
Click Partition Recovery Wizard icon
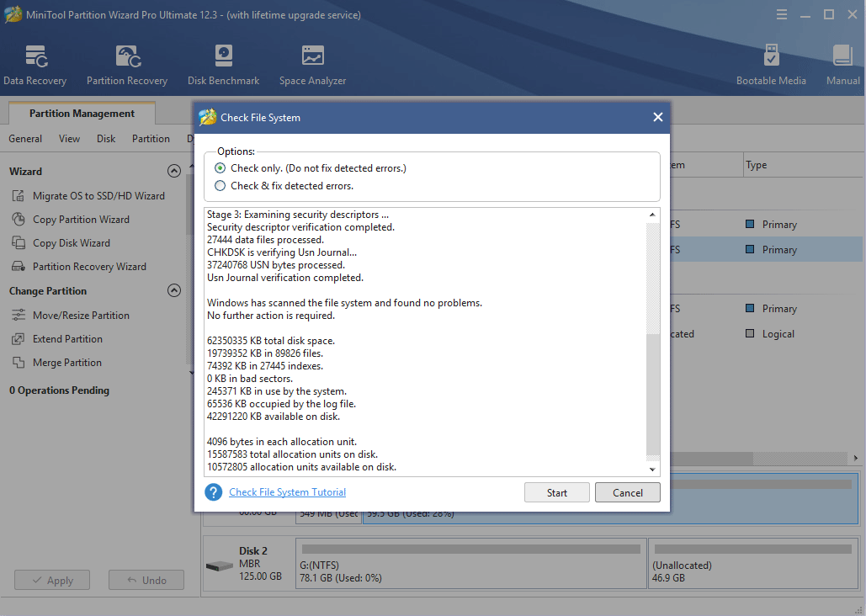[19, 266]
